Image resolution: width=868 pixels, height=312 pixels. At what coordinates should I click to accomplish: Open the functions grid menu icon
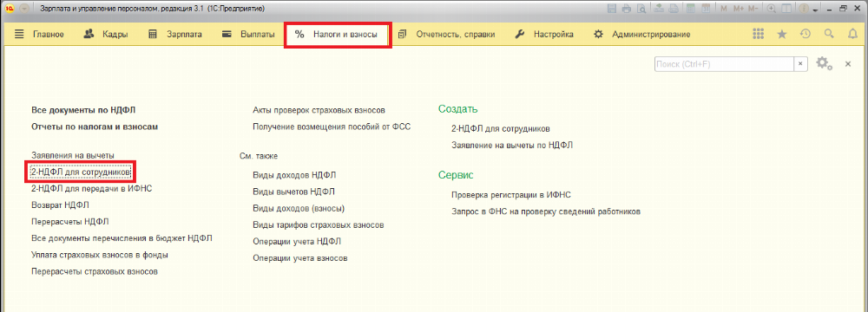click(x=759, y=35)
